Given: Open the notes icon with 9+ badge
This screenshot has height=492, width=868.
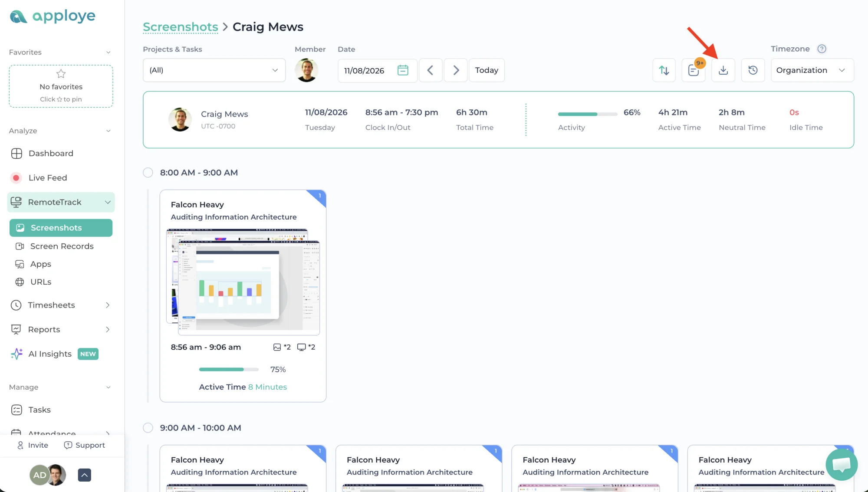Looking at the screenshot, I should [x=694, y=70].
